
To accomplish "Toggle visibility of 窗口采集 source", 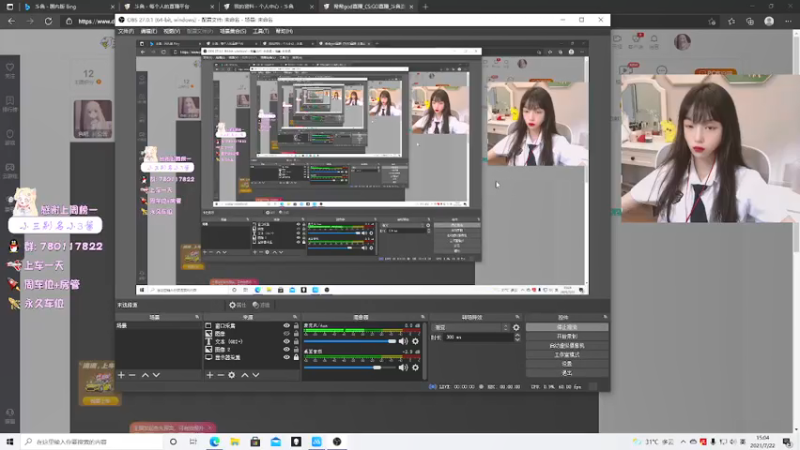I will coord(286,326).
